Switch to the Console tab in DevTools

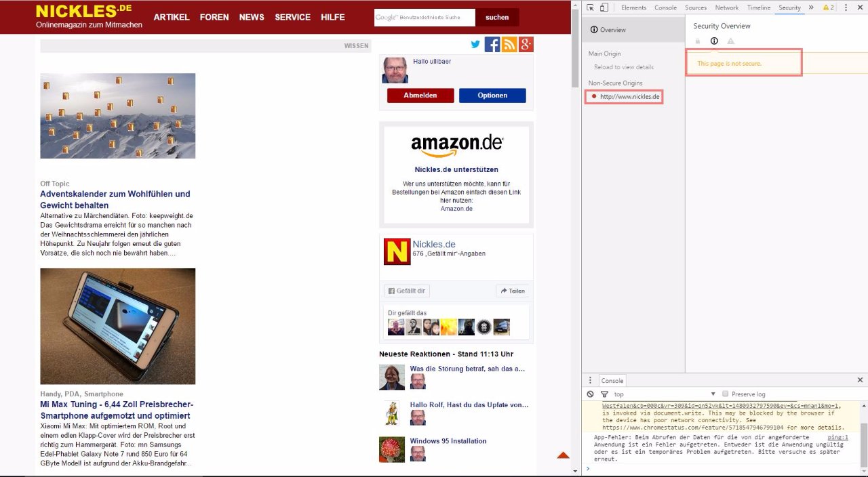click(665, 7)
